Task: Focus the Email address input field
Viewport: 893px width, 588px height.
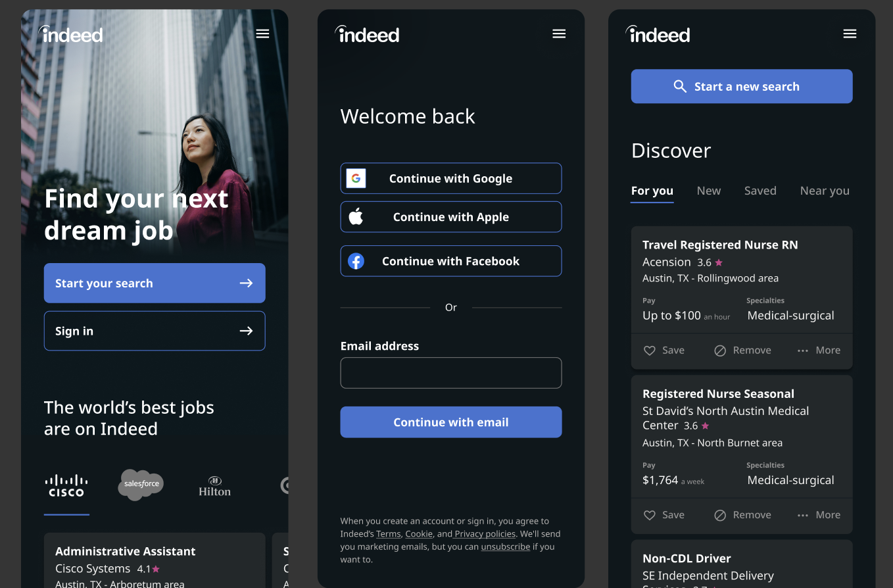Action: click(451, 373)
